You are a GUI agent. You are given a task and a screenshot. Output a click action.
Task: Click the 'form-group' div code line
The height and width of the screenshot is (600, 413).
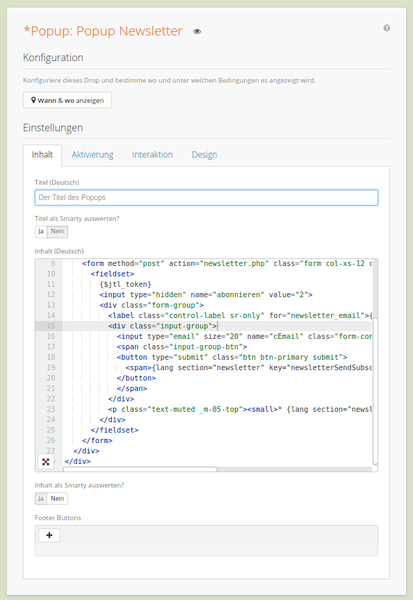[x=152, y=305]
